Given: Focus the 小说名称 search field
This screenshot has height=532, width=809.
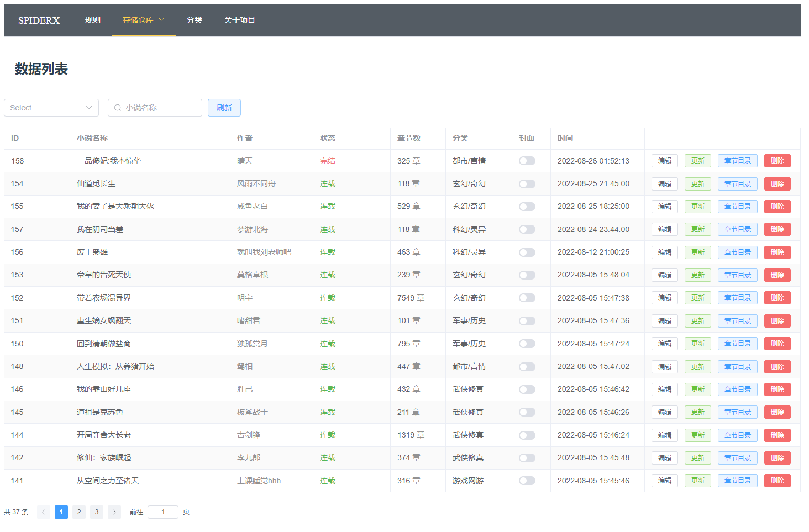Looking at the screenshot, I should pos(155,108).
